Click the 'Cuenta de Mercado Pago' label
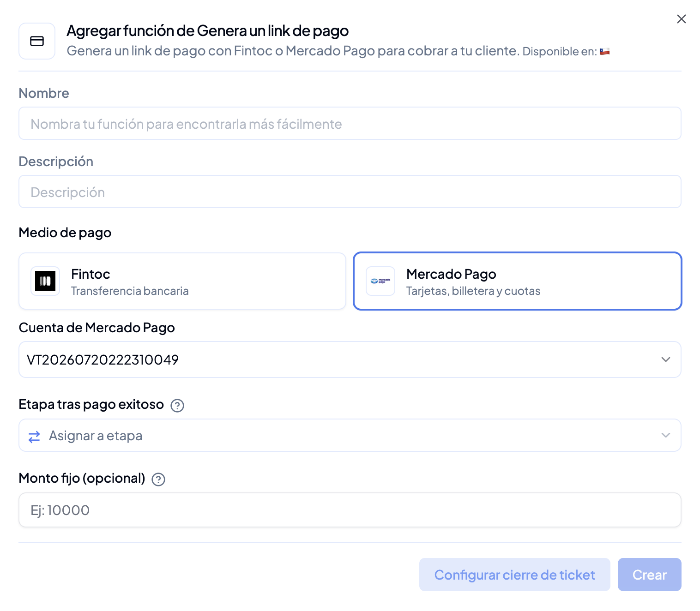This screenshot has width=700, height=611. pyautogui.click(x=97, y=328)
